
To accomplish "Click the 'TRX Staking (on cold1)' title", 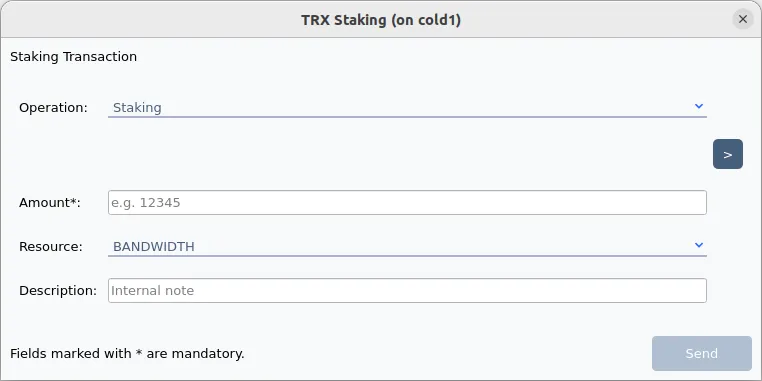I will (381, 20).
